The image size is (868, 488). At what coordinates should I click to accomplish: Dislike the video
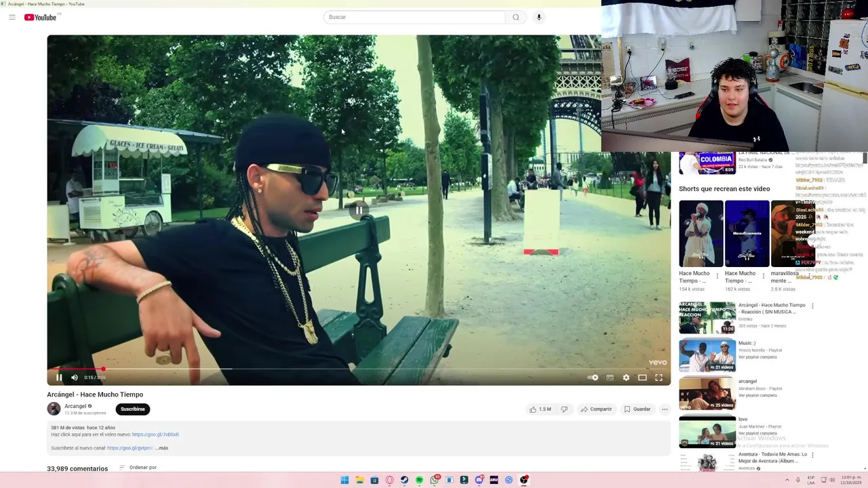click(564, 409)
